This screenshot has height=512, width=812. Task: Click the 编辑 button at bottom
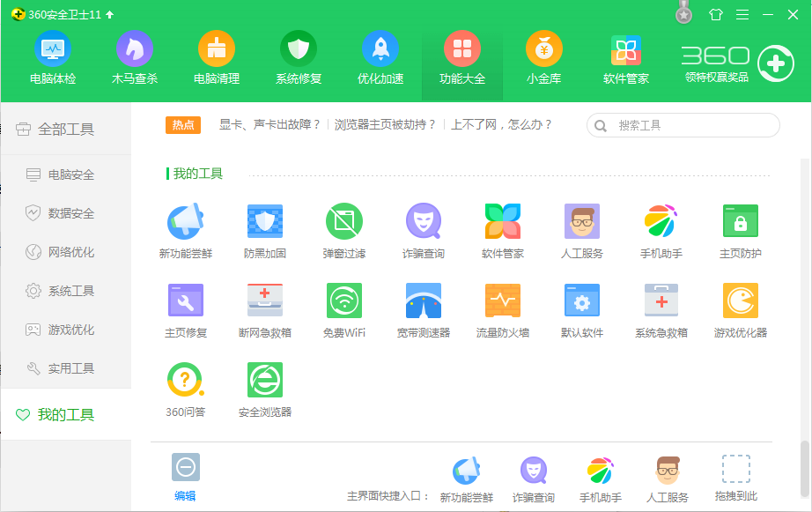186,478
